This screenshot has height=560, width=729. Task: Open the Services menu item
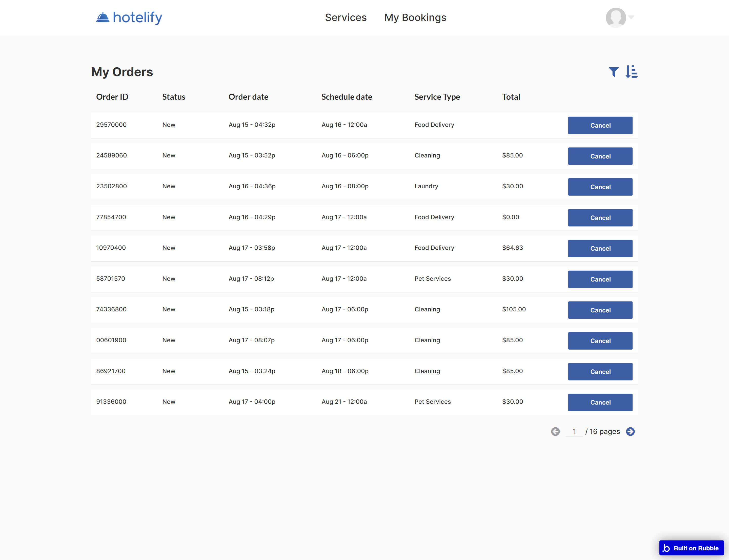[x=346, y=17]
